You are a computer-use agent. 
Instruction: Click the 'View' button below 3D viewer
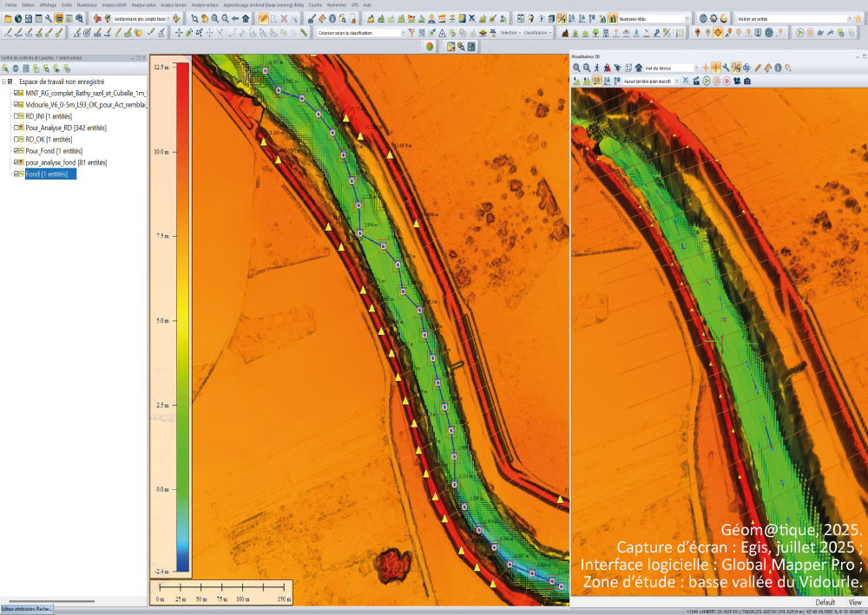click(855, 602)
